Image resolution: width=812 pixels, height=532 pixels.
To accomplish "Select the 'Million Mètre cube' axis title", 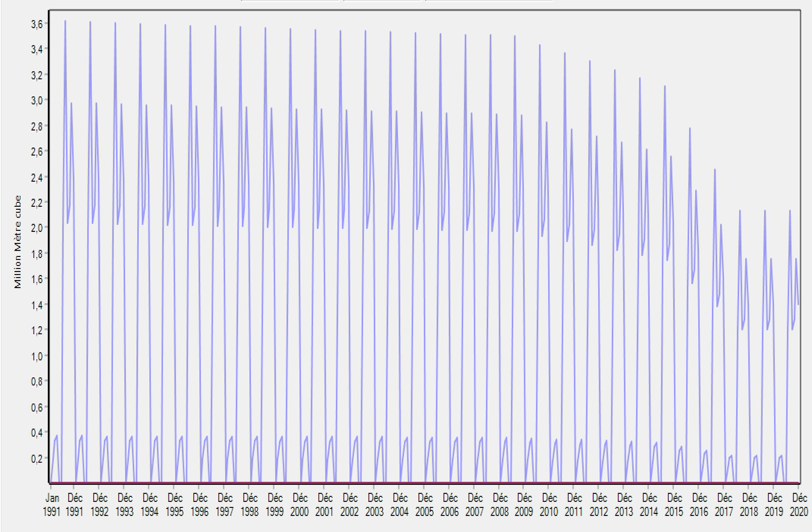I will point(18,242).
